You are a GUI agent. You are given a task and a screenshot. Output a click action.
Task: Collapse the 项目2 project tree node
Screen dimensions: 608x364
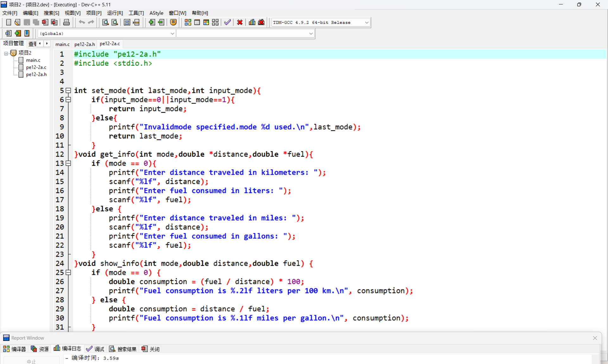point(6,53)
